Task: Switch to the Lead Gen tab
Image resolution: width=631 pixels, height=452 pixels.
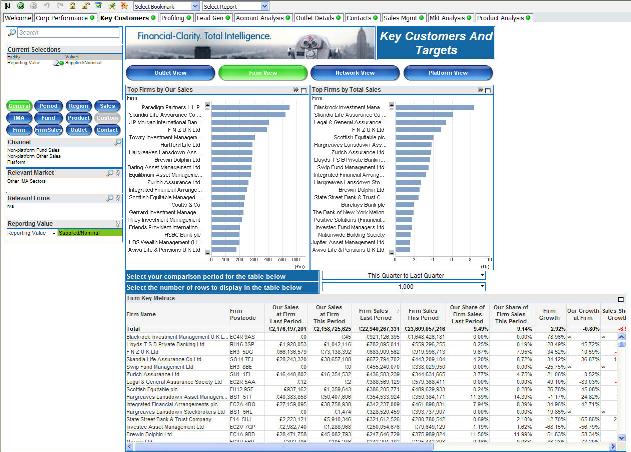Action: (213, 18)
